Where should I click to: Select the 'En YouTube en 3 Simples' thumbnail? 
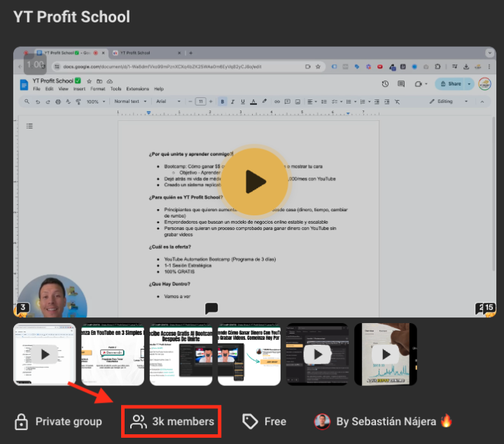(x=113, y=354)
